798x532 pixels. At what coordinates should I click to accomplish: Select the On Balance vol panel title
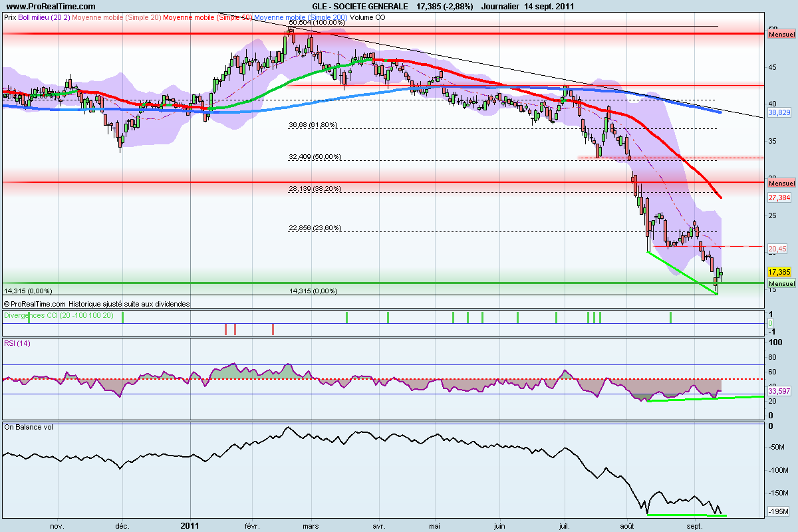29,426
